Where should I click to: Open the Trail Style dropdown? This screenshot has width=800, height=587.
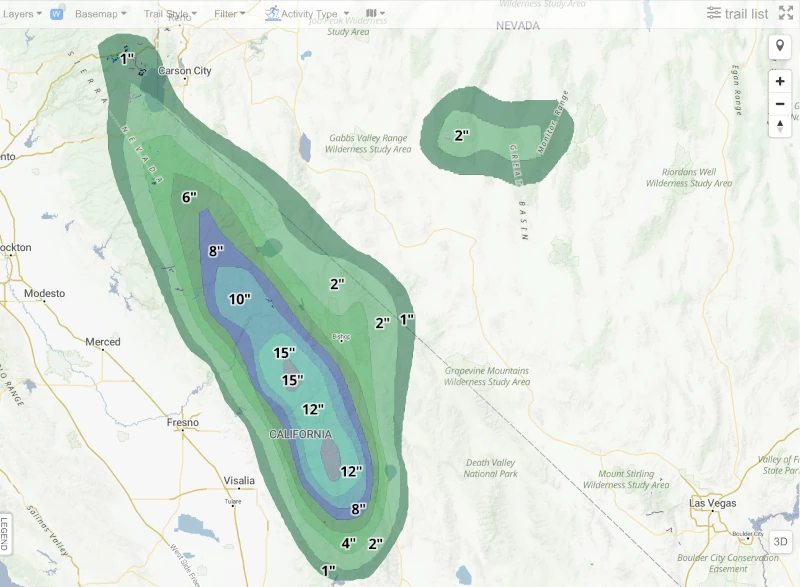(170, 14)
